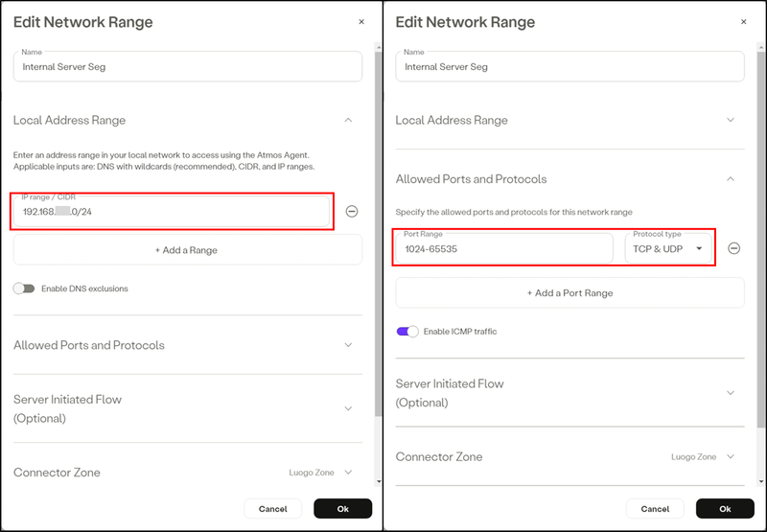The width and height of the screenshot is (767, 532).
Task: Collapse Allowed Ports and Protocols in right dialog
Action: point(731,179)
